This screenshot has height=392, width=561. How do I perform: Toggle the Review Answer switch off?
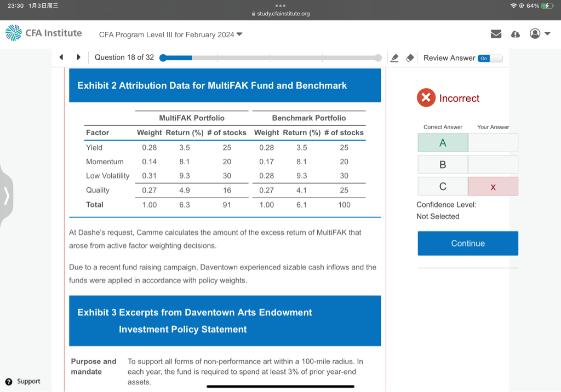tap(489, 58)
